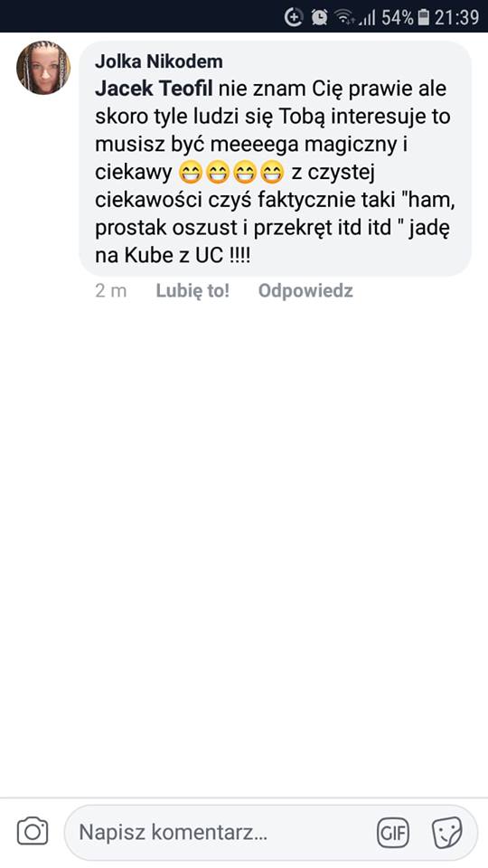
Task: Tap the Wi-Fi status bar icon
Action: 344,18
